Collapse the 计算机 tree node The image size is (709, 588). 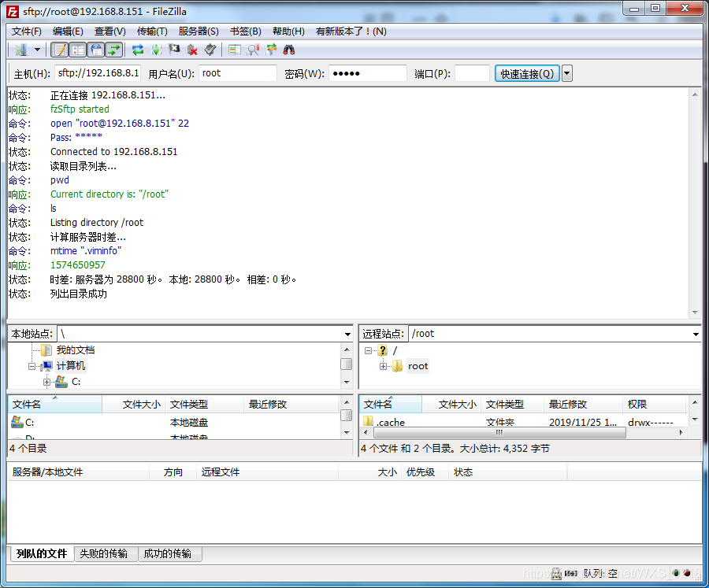pyautogui.click(x=32, y=366)
